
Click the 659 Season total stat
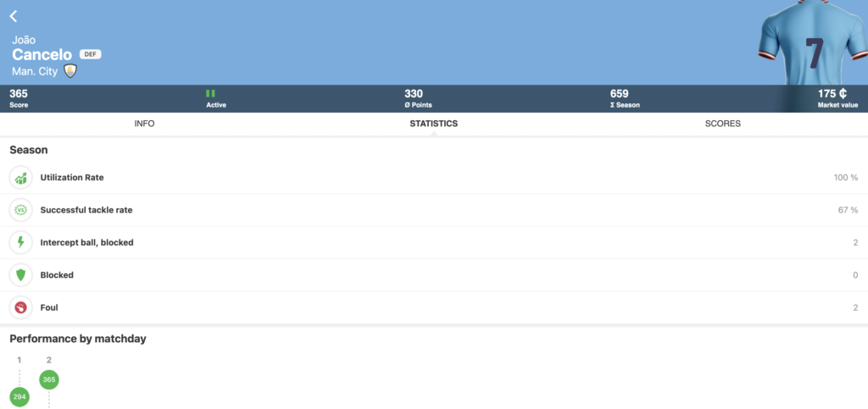tap(619, 94)
